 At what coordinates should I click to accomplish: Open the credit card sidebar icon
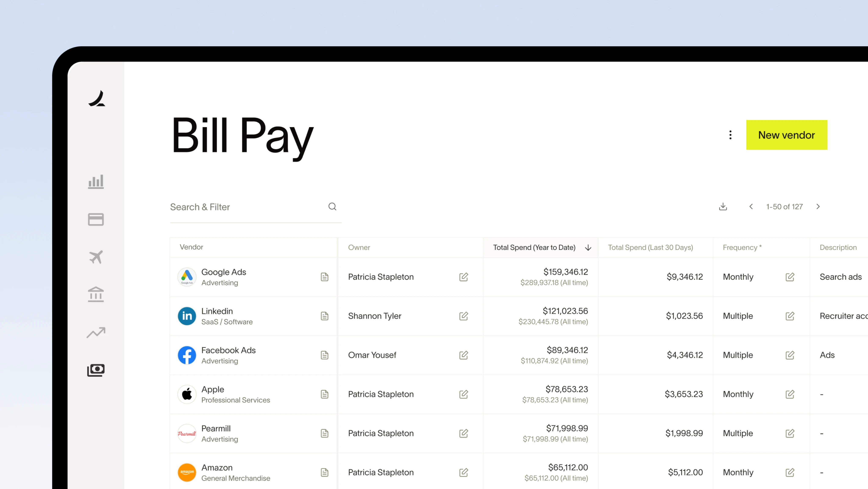(x=96, y=219)
